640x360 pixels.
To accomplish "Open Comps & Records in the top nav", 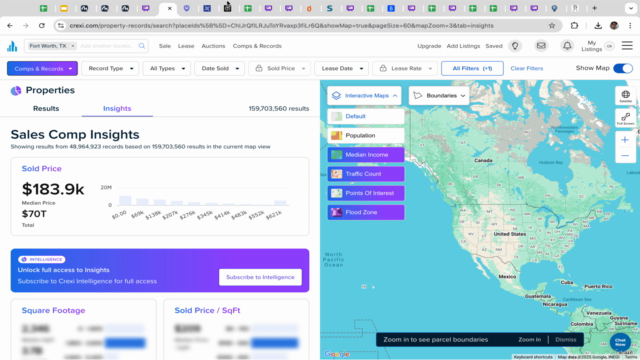I will (x=257, y=46).
